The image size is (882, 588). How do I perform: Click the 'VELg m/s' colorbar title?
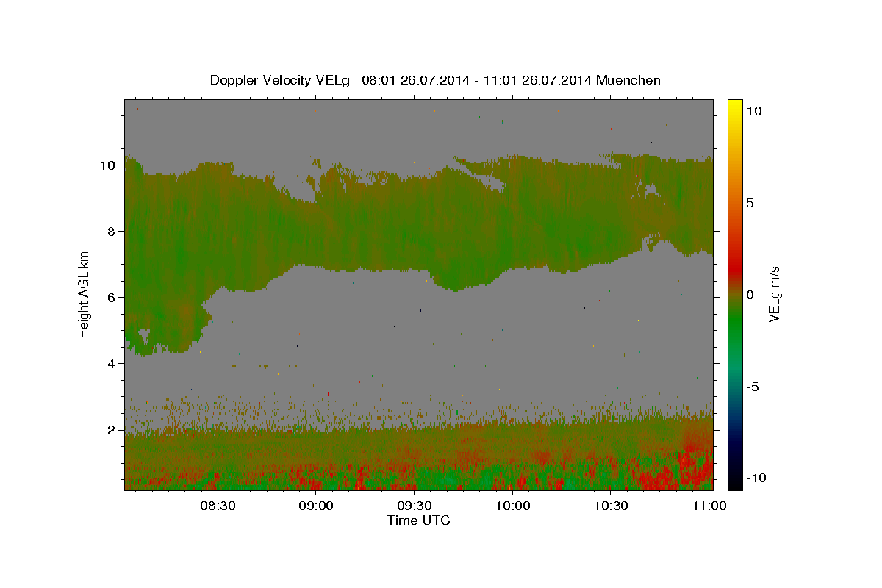(775, 294)
